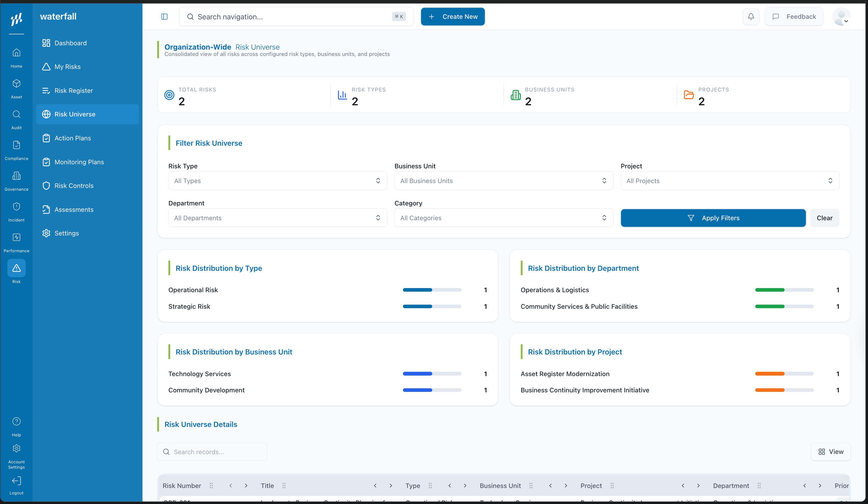Move Project column right arrow
Image resolution: width=868 pixels, height=504 pixels.
coord(698,485)
